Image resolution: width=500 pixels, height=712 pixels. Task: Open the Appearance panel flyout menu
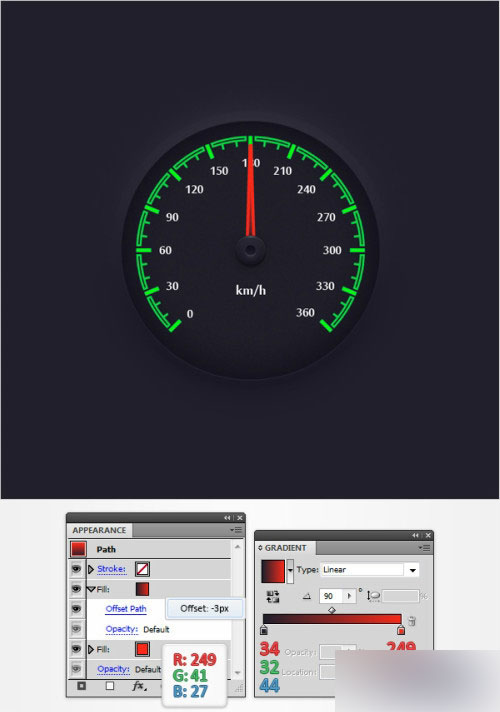tap(236, 530)
